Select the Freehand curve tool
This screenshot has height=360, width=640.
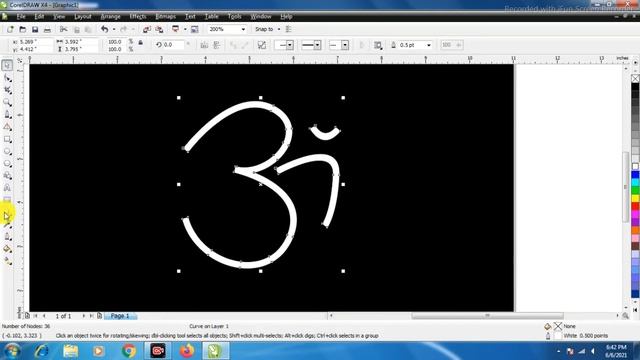click(7, 115)
